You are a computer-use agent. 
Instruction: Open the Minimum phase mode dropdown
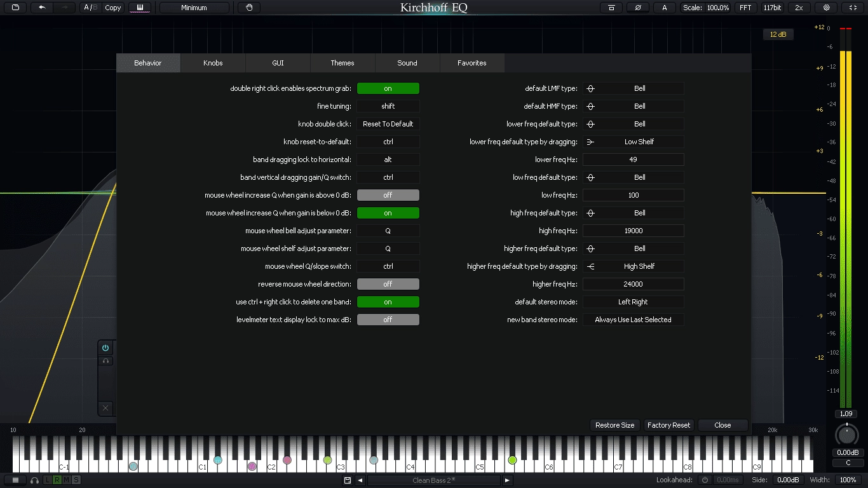pos(194,8)
